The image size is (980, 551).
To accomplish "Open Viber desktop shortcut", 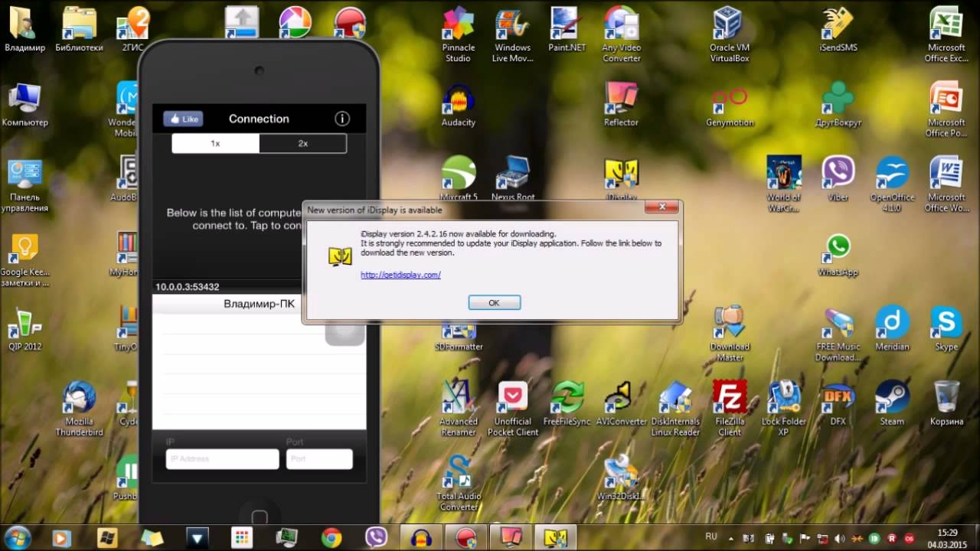I will [838, 179].
